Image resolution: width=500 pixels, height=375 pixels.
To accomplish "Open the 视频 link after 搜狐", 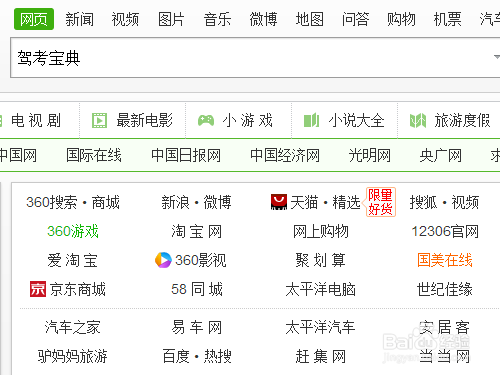I will pyautogui.click(x=465, y=202).
